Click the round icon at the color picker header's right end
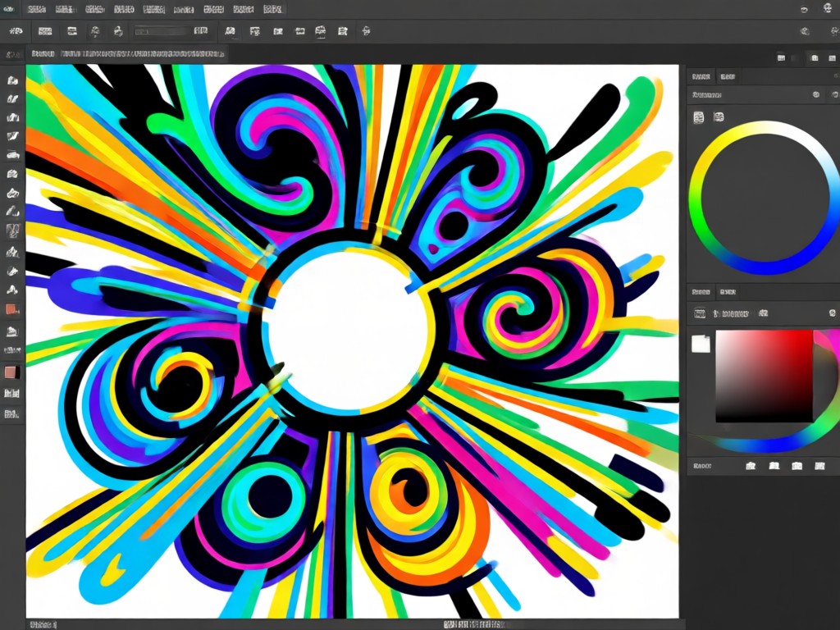The image size is (840, 630). [832, 313]
